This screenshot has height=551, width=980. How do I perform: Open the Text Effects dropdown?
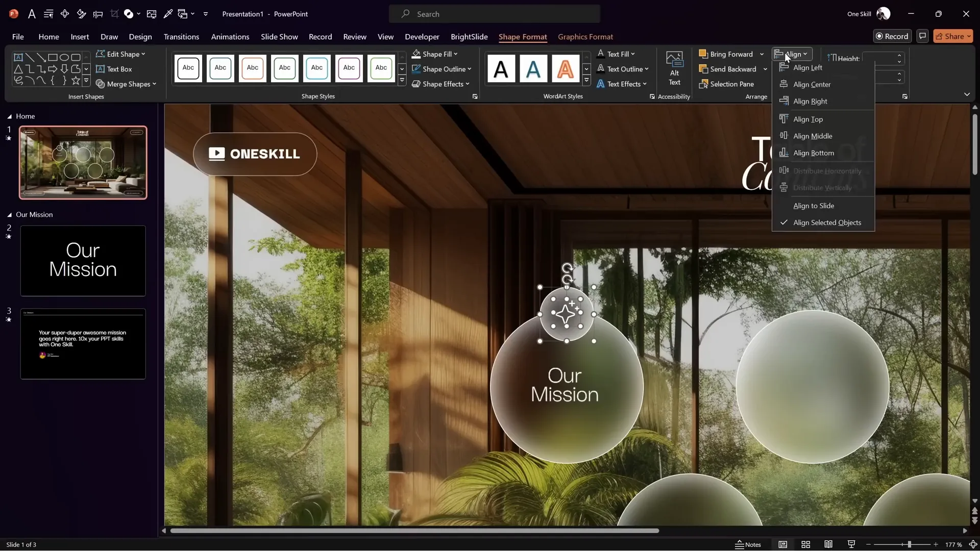click(621, 84)
